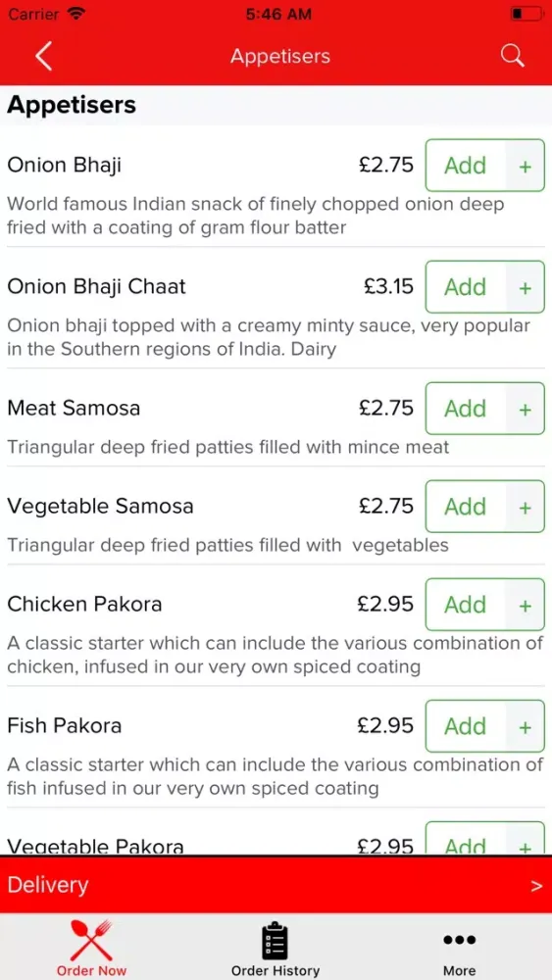The height and width of the screenshot is (980, 552).
Task: Tap the plus icon for Fish Pakora
Action: (x=526, y=726)
